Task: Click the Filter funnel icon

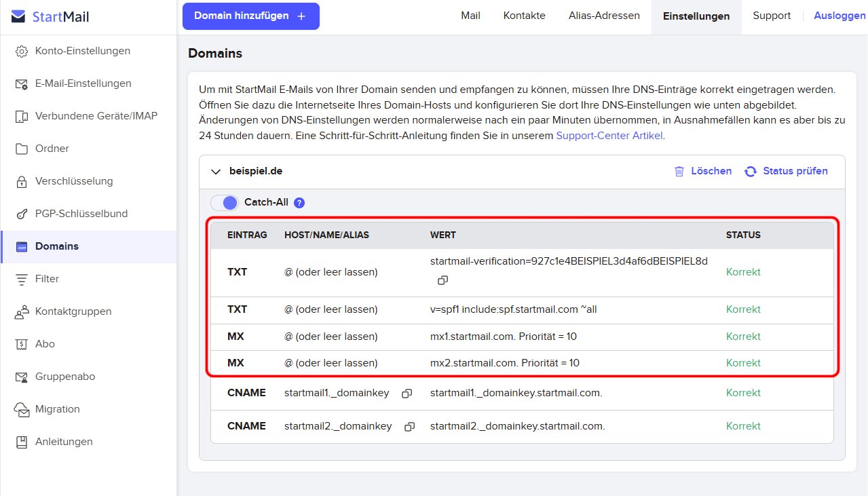Action: [22, 279]
